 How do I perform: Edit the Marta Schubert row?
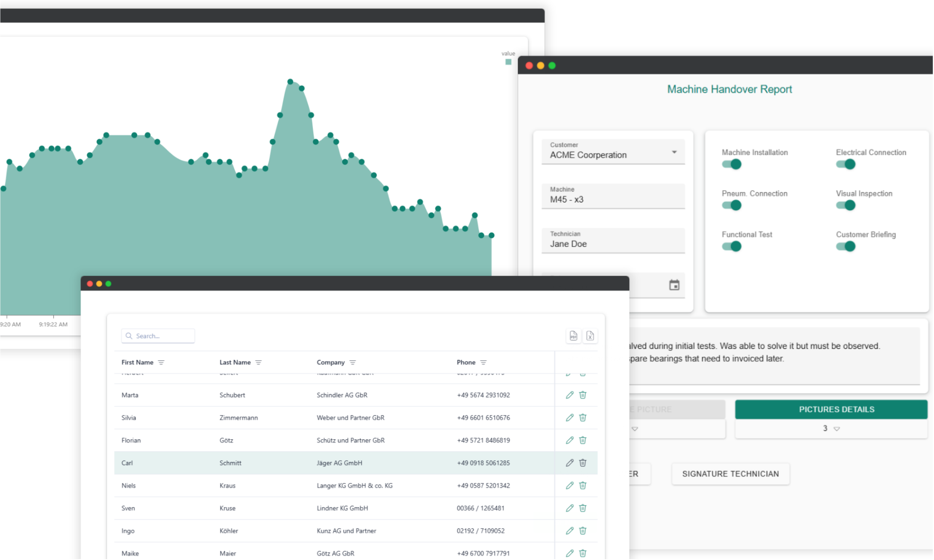coord(569,395)
